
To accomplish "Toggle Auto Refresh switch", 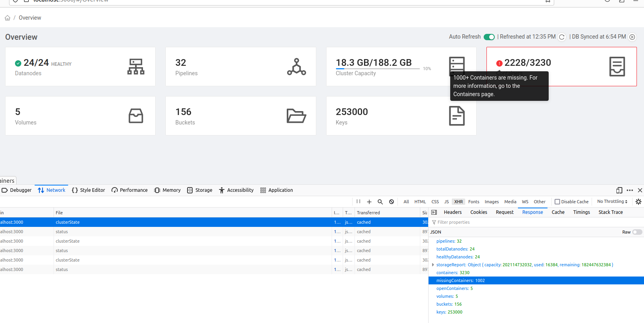I will click(489, 37).
